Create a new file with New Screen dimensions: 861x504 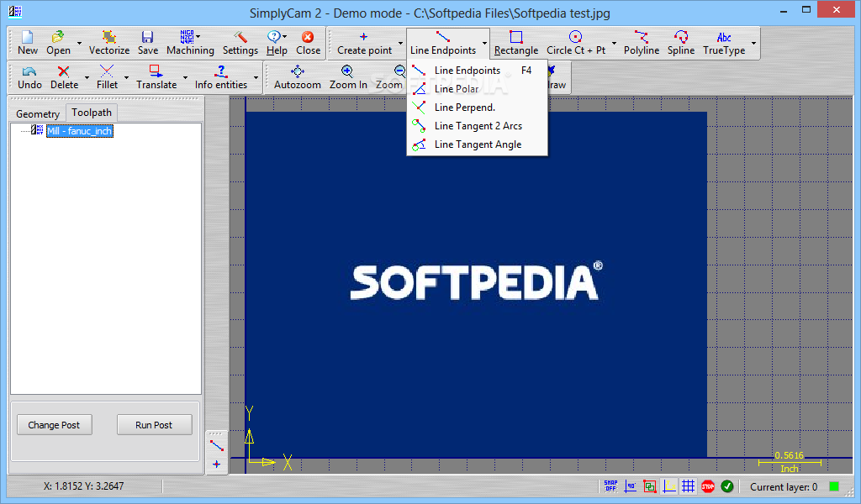(x=28, y=44)
